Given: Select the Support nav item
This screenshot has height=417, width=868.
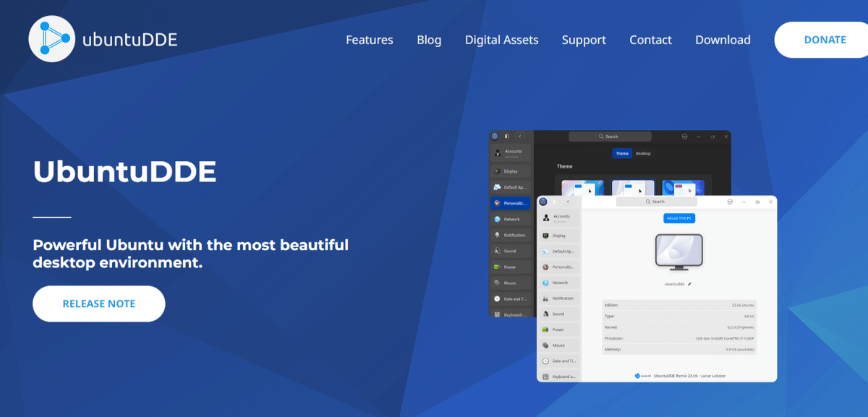Looking at the screenshot, I should 584,40.
